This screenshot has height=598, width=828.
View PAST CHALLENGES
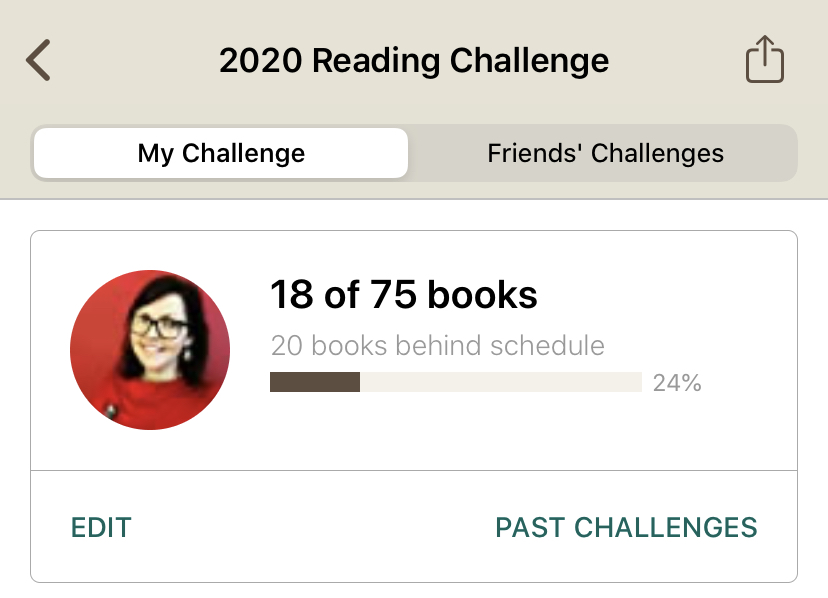coord(626,527)
